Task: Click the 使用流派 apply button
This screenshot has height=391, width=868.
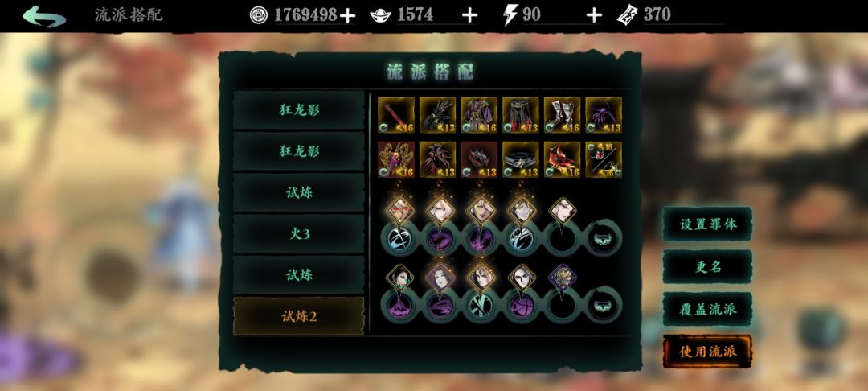Action: click(707, 352)
